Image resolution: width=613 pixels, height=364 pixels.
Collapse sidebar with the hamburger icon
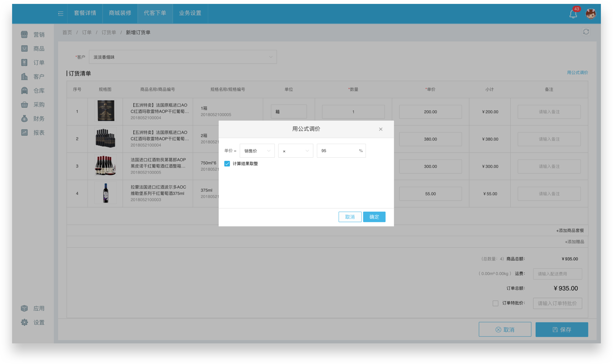click(x=61, y=14)
